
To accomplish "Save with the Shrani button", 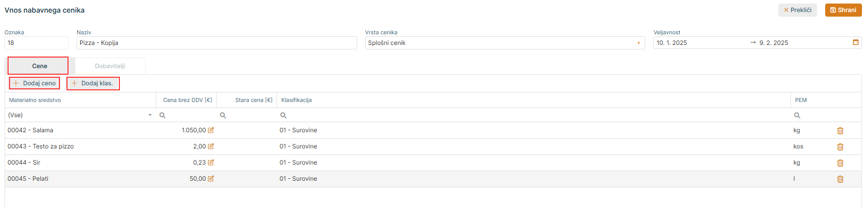I will [843, 10].
